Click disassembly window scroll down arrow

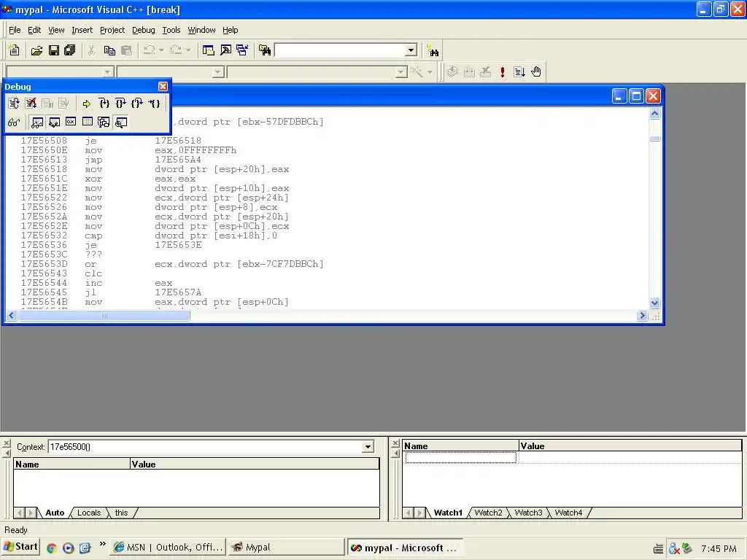654,303
